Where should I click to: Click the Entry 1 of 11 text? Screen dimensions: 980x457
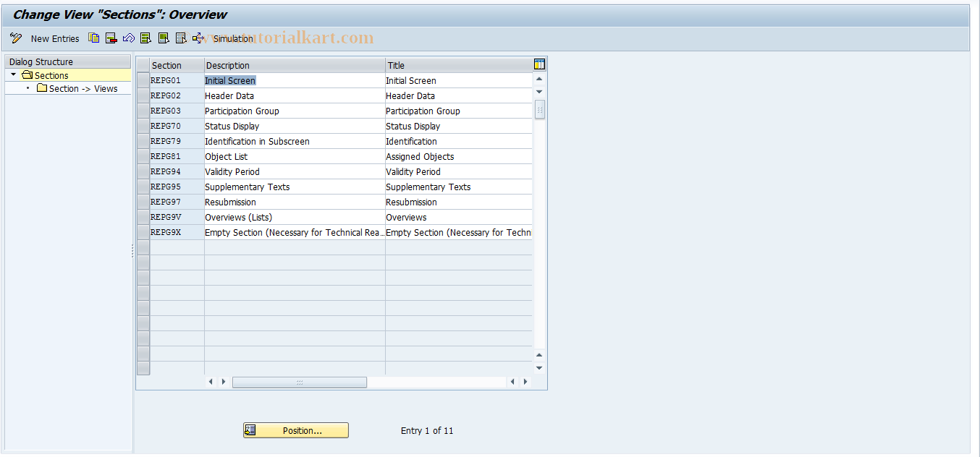tap(427, 430)
